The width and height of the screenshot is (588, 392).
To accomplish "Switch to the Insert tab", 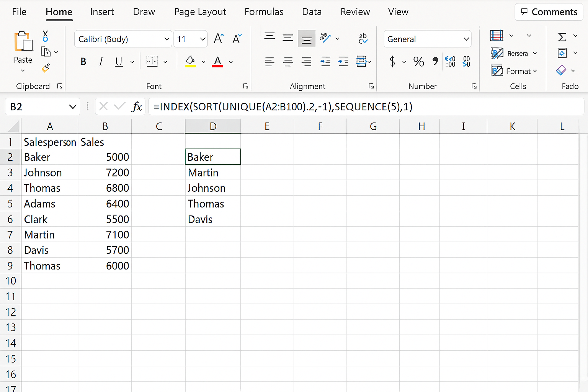I will pos(102,12).
